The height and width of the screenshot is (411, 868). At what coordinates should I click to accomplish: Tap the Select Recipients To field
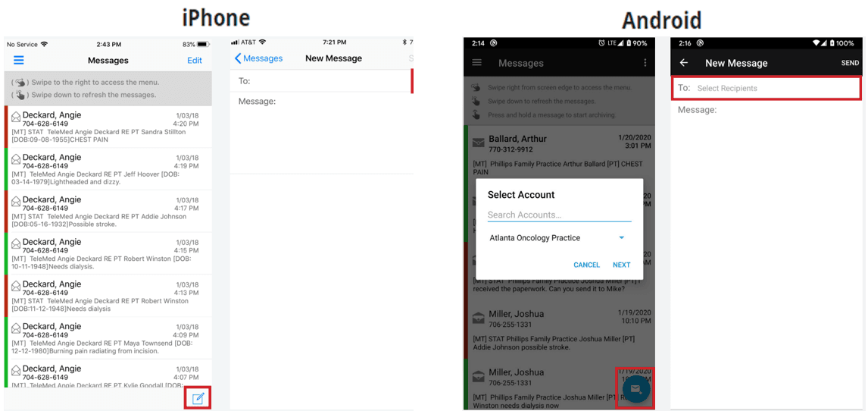(767, 88)
